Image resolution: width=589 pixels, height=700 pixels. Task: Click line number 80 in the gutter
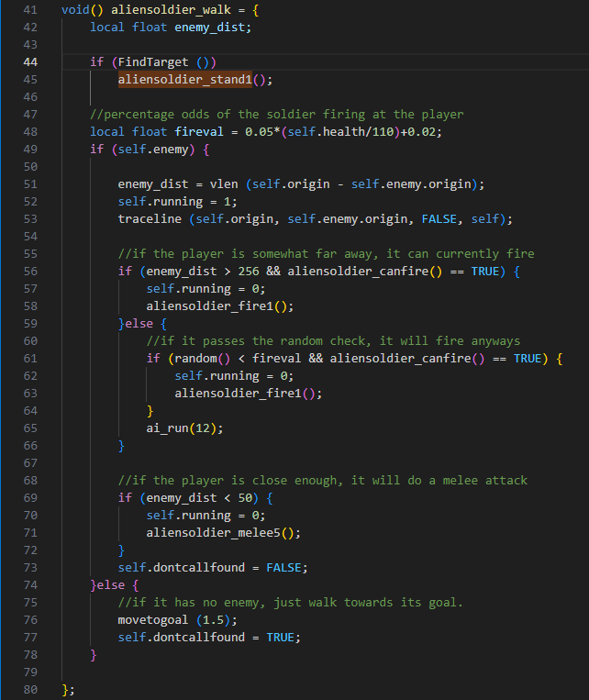[x=30, y=689]
